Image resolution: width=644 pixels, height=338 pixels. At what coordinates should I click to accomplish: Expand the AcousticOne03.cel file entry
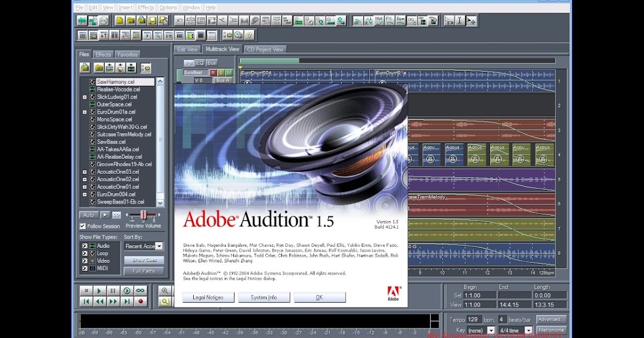85,172
